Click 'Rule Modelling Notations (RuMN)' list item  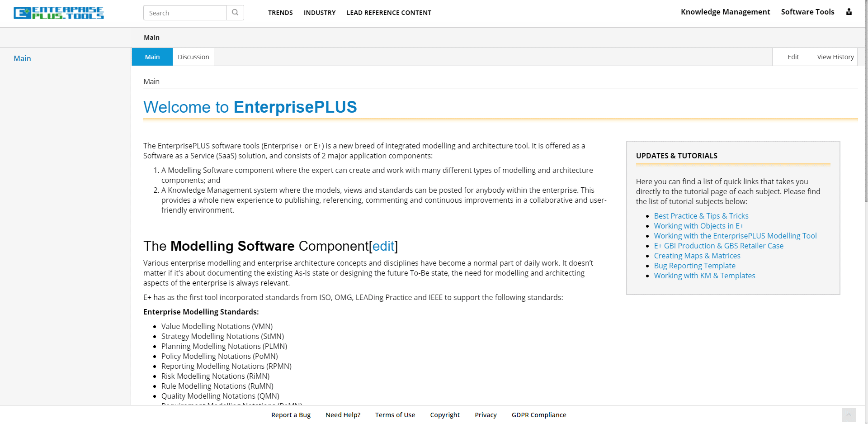click(x=217, y=386)
